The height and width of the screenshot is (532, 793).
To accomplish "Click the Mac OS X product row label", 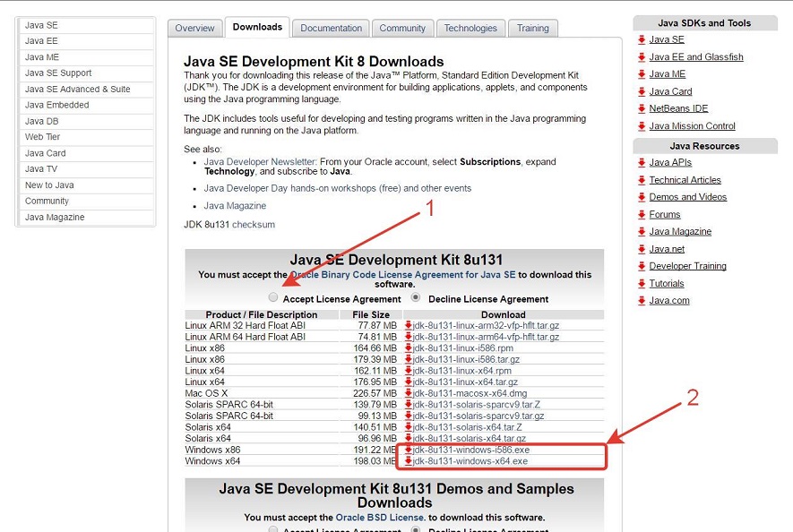I will pos(206,393).
